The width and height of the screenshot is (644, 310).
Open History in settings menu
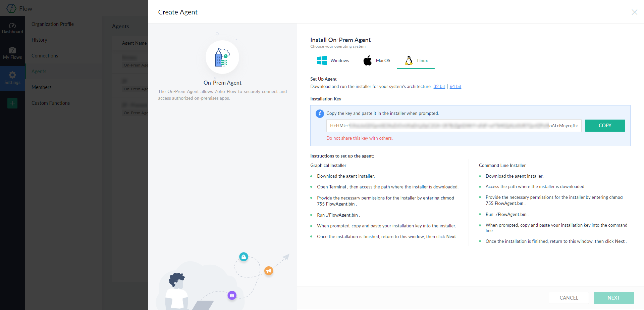39,40
